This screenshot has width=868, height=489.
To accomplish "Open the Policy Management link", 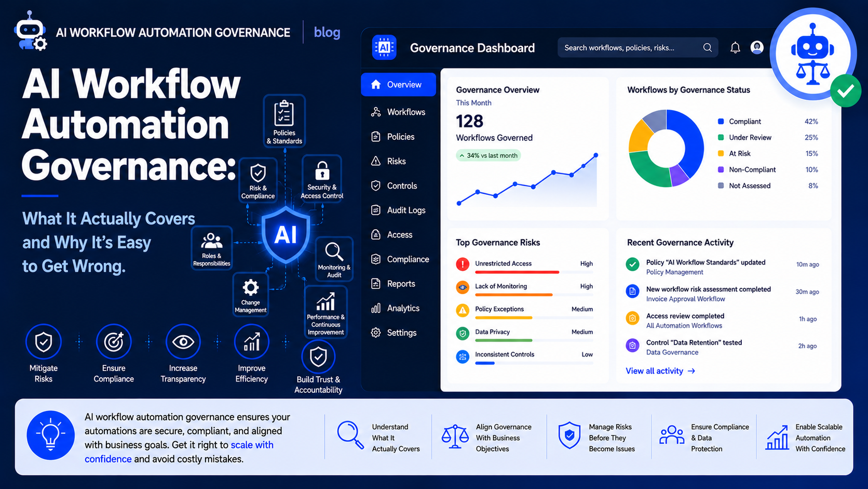I will [x=674, y=272].
